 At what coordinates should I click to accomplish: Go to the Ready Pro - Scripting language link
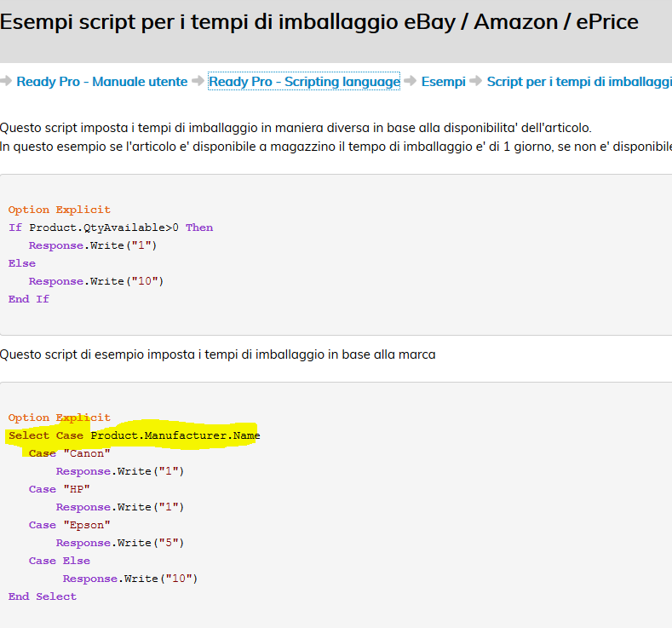[304, 82]
